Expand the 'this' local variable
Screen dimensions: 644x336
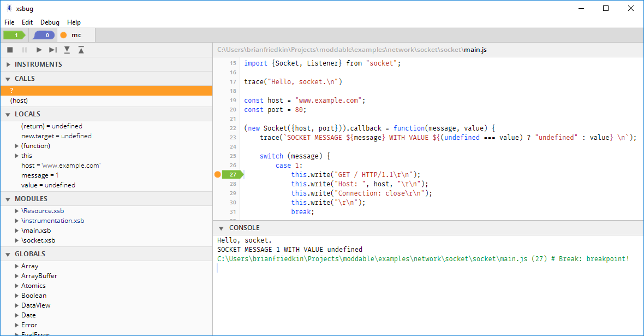coord(17,156)
